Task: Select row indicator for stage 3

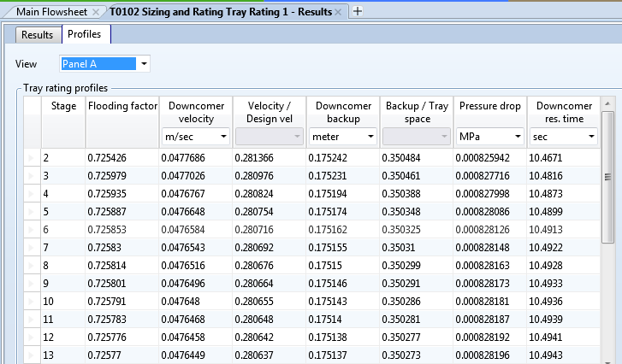Action: pyautogui.click(x=33, y=176)
